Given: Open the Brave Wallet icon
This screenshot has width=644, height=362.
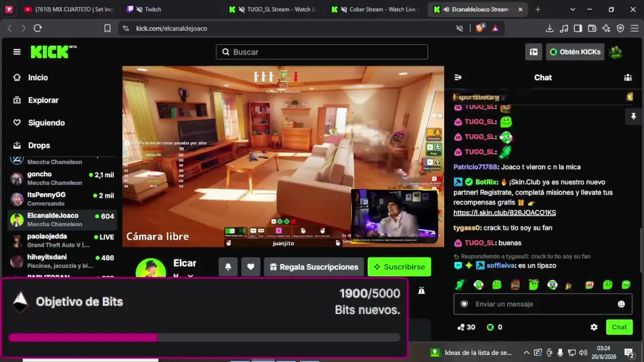Looking at the screenshot, I should pos(592,29).
